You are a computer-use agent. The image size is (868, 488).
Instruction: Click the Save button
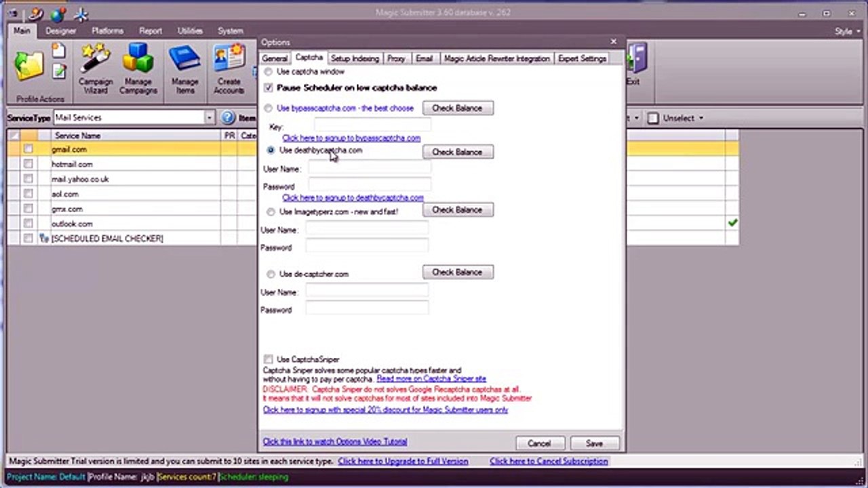click(x=594, y=443)
